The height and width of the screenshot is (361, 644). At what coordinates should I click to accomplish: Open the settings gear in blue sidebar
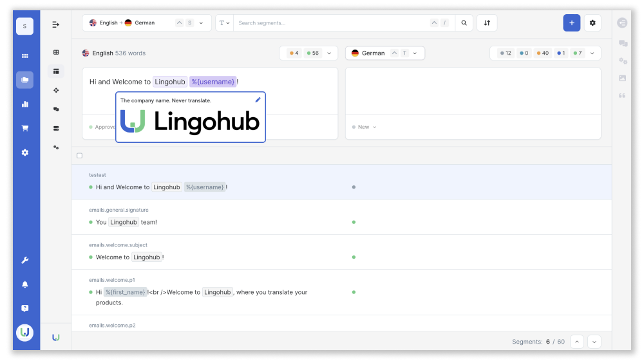24,153
